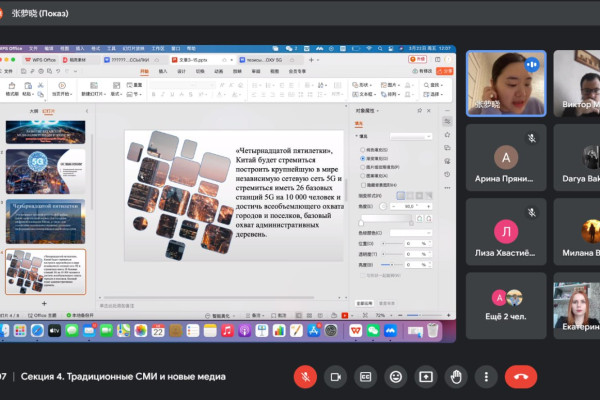Open the emoji reactions button

(396, 376)
